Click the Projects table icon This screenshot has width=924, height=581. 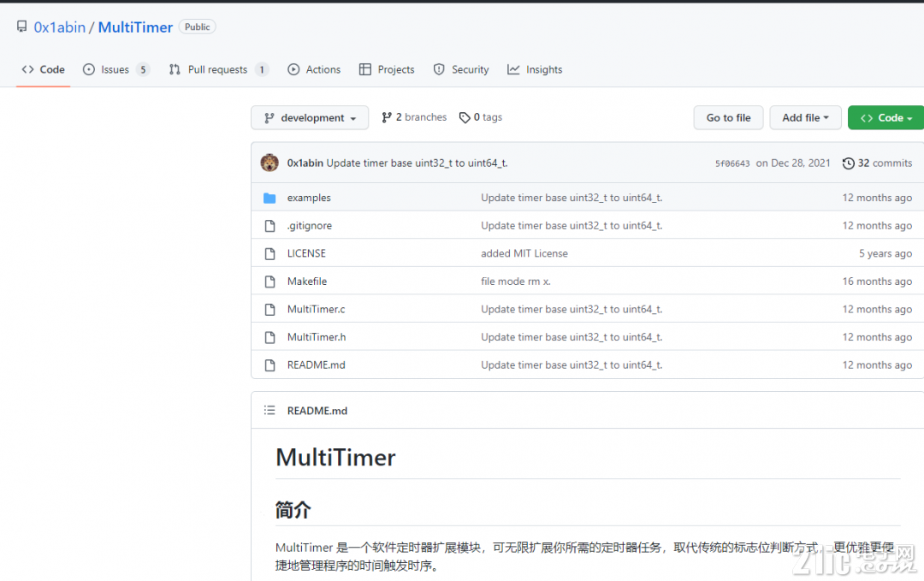[x=365, y=69]
